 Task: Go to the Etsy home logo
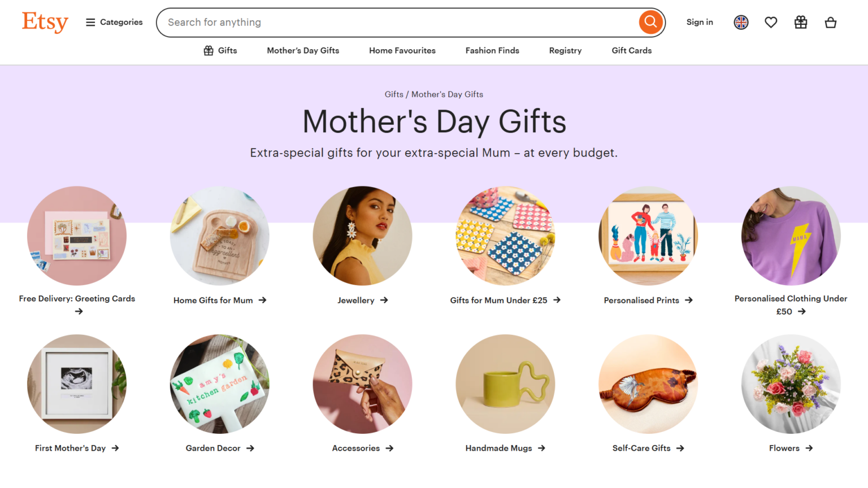click(x=45, y=22)
